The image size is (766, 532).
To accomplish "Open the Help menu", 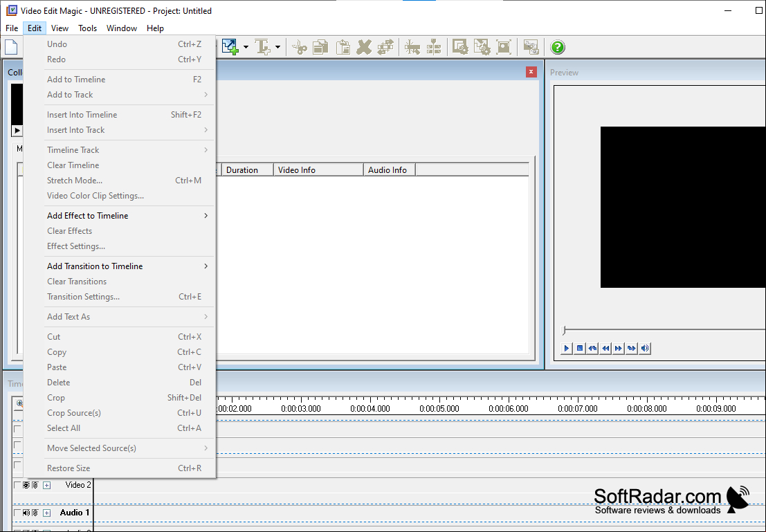I will (156, 28).
